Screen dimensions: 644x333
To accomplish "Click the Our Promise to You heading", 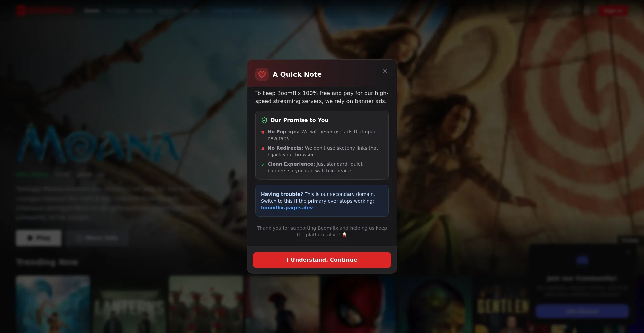I will pyautogui.click(x=300, y=120).
